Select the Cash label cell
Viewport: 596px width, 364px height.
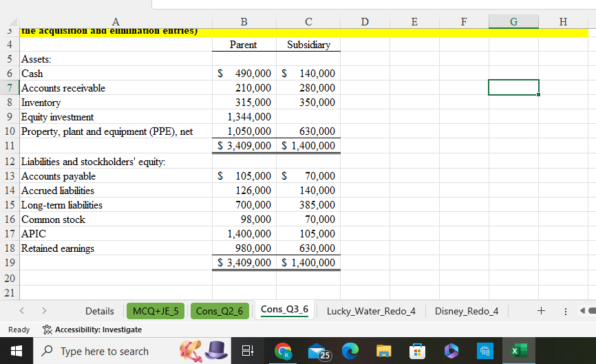coord(116,74)
